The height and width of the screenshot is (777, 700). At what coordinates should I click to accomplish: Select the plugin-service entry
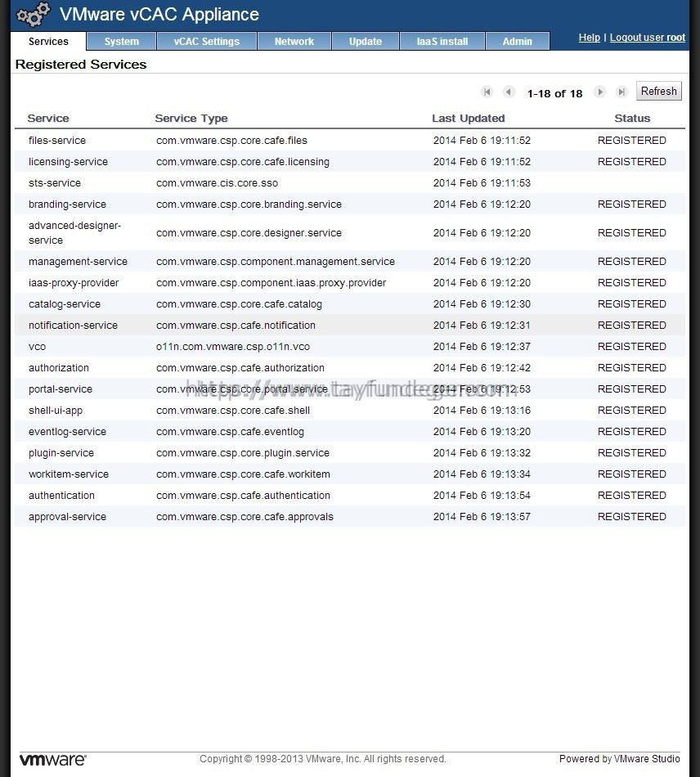click(61, 453)
